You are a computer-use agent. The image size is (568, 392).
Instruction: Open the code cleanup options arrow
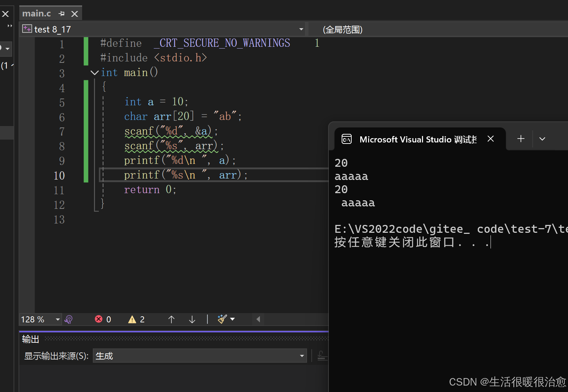tap(233, 319)
